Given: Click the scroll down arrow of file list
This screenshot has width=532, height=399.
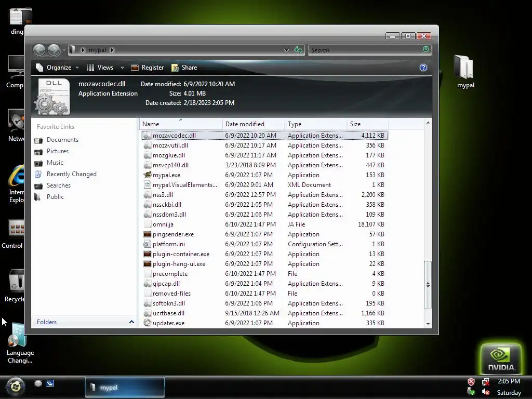Looking at the screenshot, I should point(428,324).
